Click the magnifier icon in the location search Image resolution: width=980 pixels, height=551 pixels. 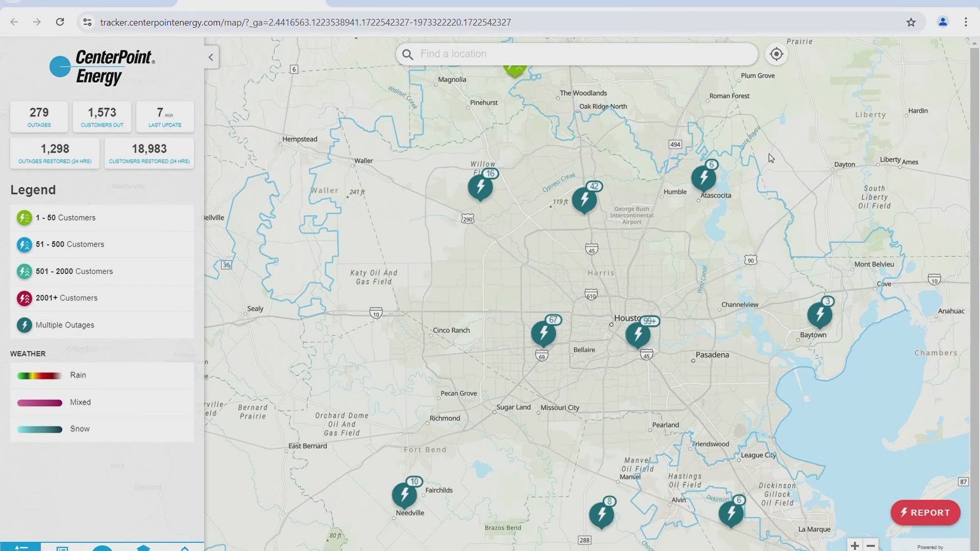click(407, 54)
